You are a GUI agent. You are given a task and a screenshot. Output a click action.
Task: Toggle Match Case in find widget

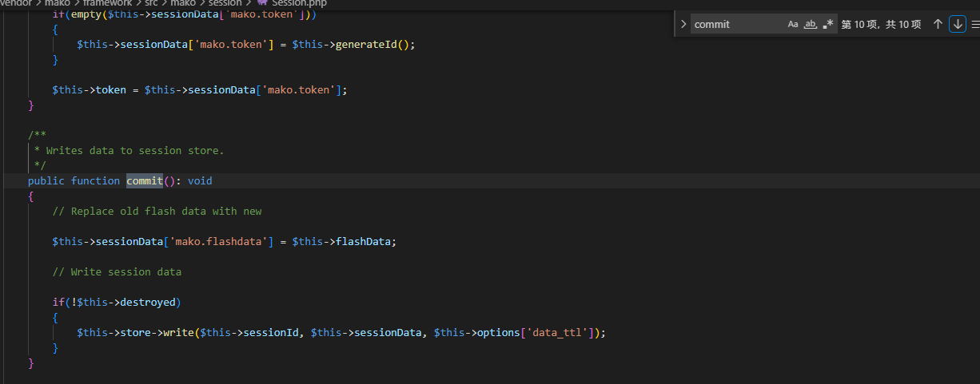click(x=793, y=24)
